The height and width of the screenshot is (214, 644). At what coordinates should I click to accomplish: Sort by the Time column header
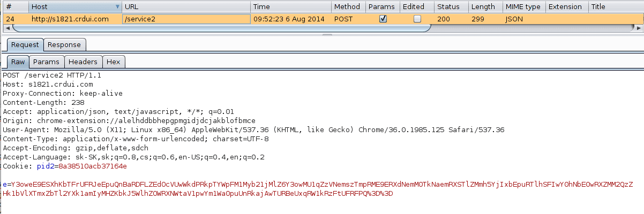click(x=290, y=7)
